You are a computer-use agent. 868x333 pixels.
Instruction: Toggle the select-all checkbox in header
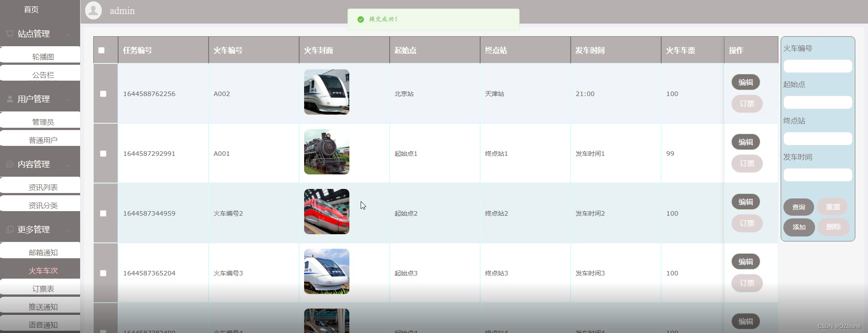(x=101, y=50)
